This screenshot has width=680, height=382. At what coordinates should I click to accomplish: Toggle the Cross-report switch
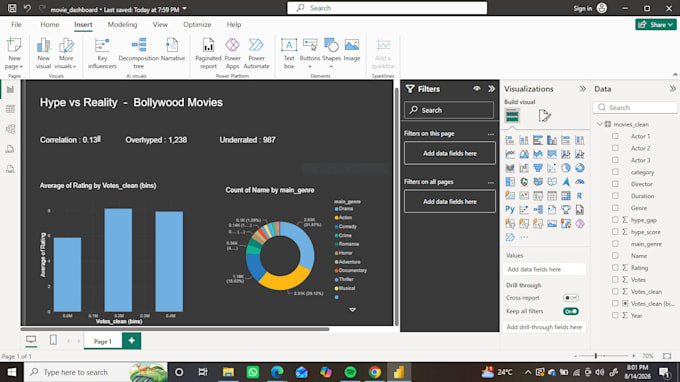(x=571, y=298)
